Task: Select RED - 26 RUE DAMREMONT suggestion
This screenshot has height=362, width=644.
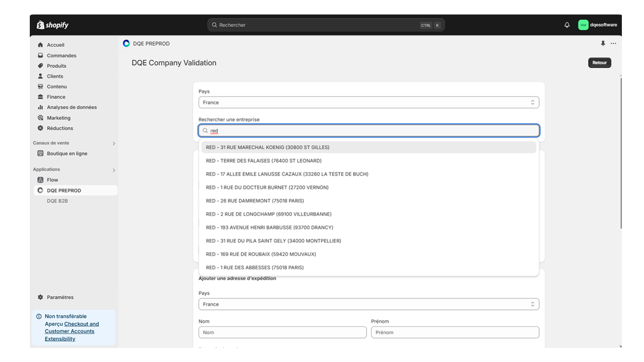Action: click(369, 201)
